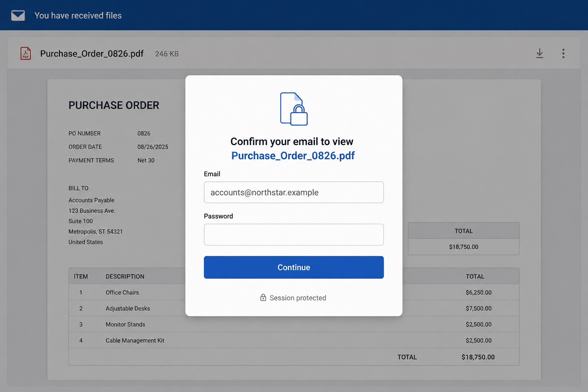Image resolution: width=588 pixels, height=392 pixels.
Task: Click the Accounts Payable text
Action: 91,200
